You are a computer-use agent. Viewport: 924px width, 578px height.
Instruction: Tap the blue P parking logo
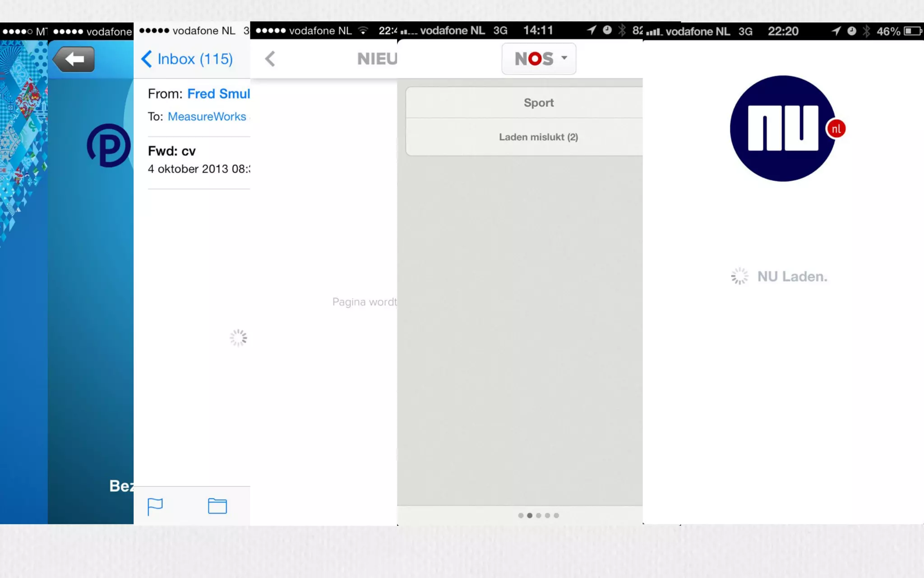(109, 145)
